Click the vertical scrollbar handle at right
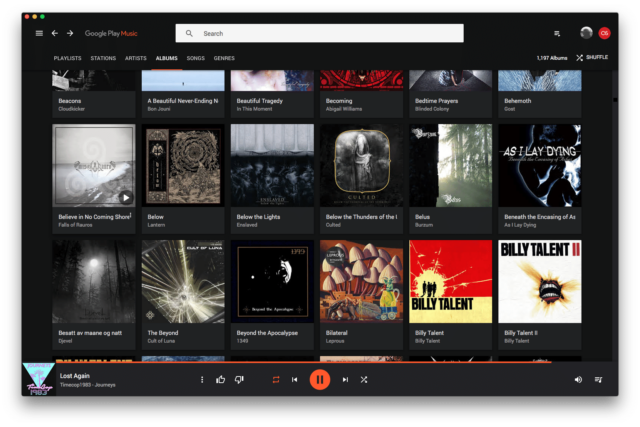 615,100
